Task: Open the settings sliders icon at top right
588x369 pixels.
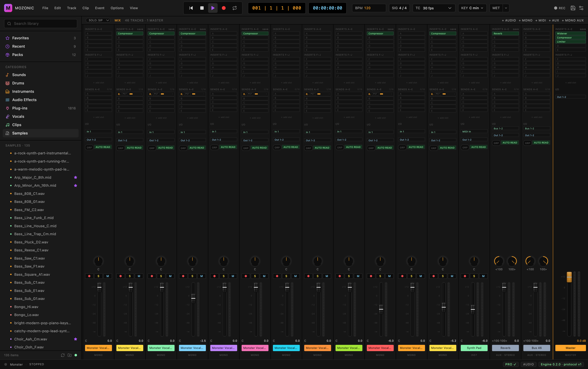Action: click(581, 8)
